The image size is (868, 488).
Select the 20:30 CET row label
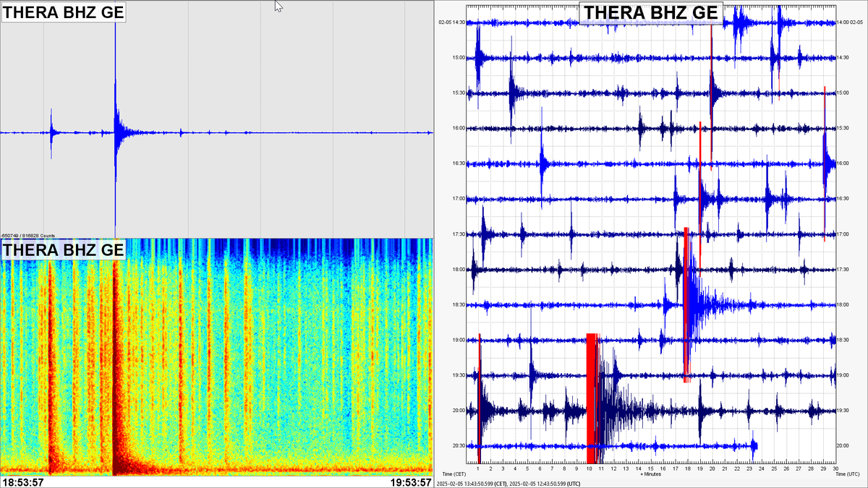pos(459,446)
